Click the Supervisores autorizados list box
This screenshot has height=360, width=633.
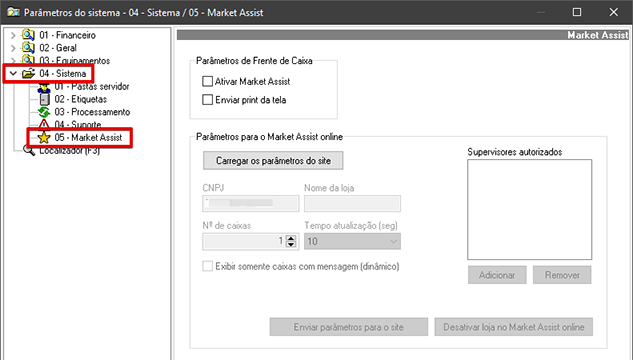point(530,209)
